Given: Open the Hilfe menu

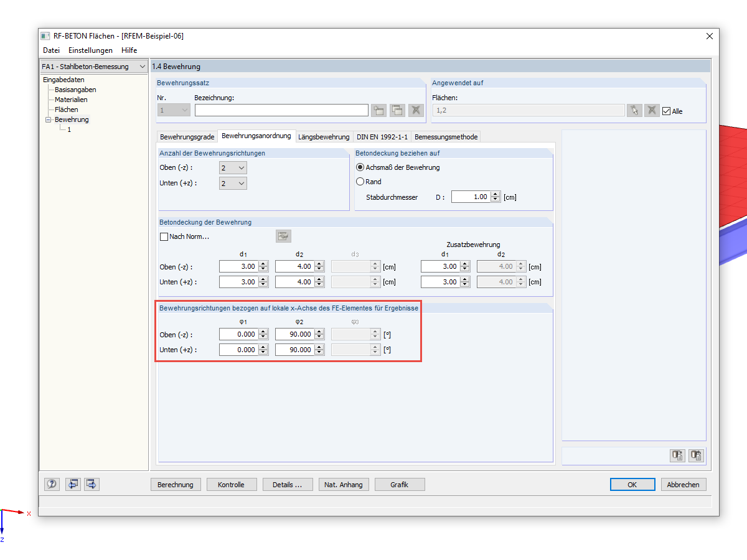Looking at the screenshot, I should [129, 50].
